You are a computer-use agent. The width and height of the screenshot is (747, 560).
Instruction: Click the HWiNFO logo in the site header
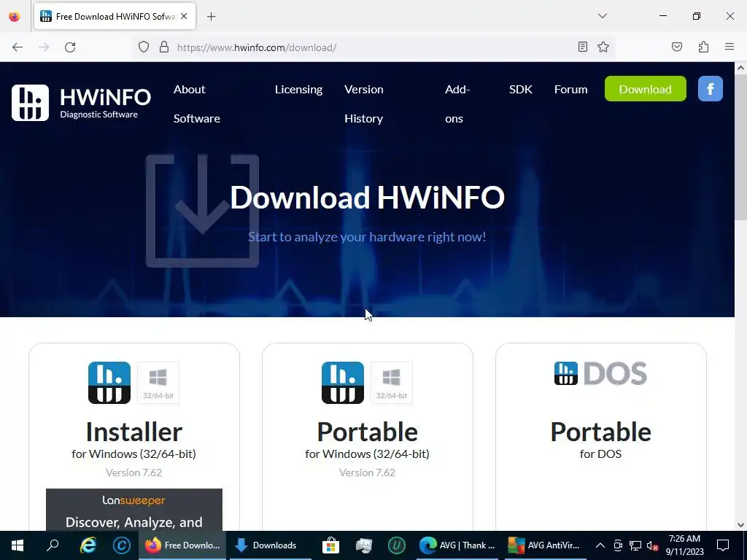82,102
